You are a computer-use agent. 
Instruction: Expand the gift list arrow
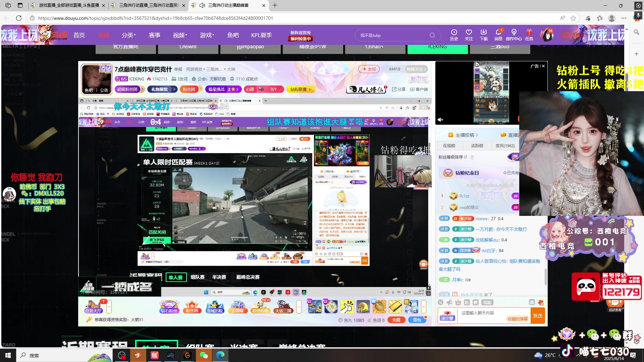[424, 307]
